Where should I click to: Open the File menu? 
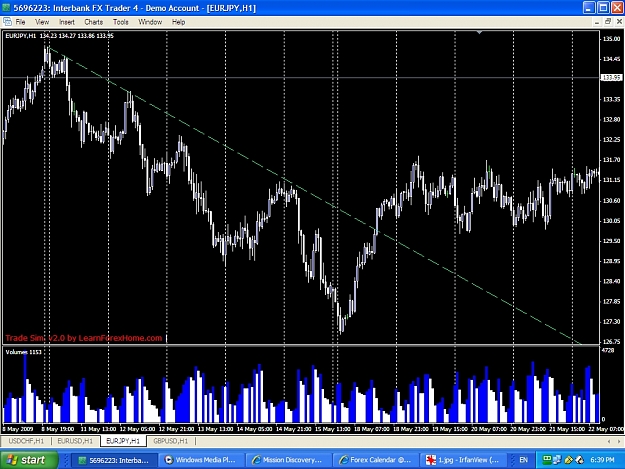(x=20, y=22)
